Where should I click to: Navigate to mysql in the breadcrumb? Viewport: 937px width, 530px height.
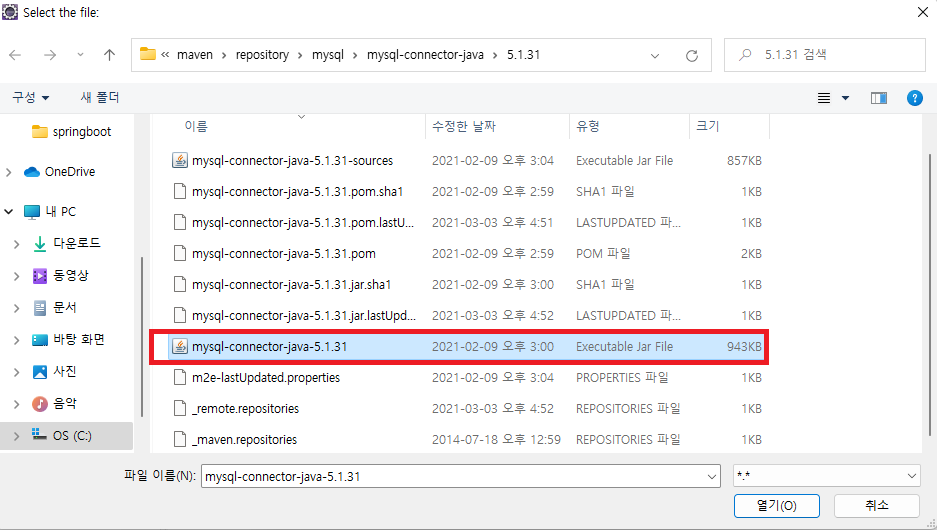point(328,55)
